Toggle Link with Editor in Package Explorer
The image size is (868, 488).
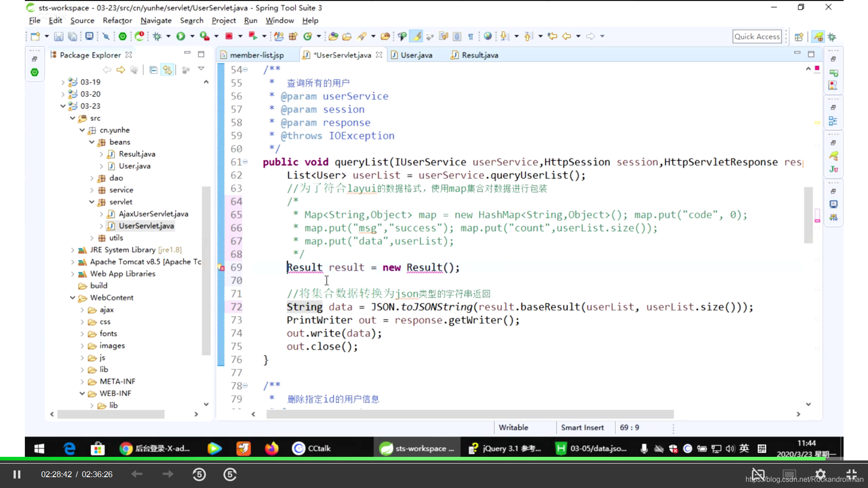[x=168, y=70]
